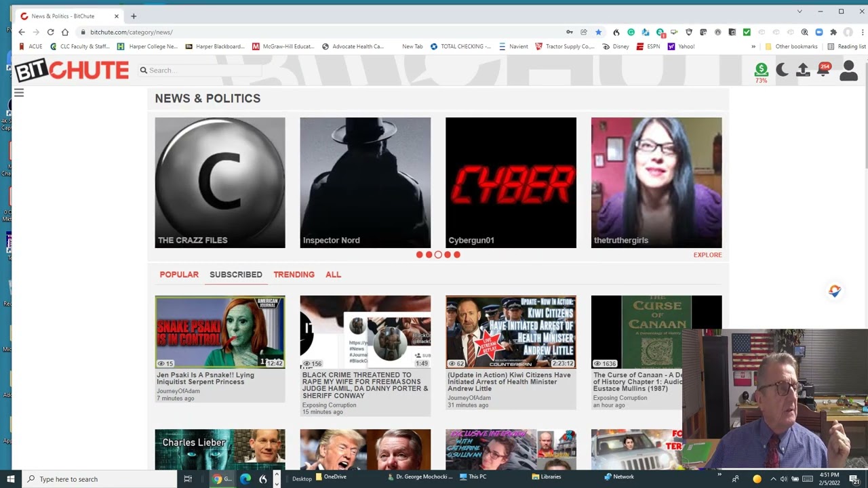Open the ESPN bookmark
This screenshot has height=488, width=868.
(648, 47)
